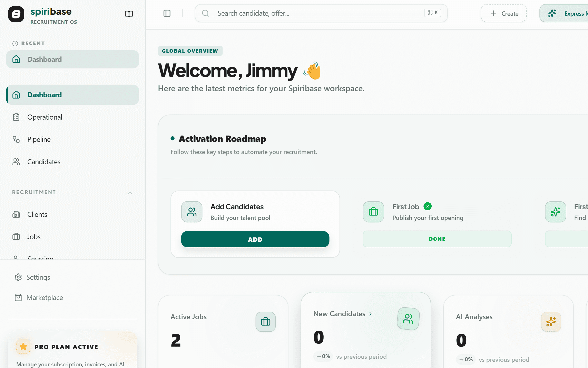Click the Active Jobs count of 2
Image resolution: width=588 pixels, height=368 pixels.
coord(176,340)
